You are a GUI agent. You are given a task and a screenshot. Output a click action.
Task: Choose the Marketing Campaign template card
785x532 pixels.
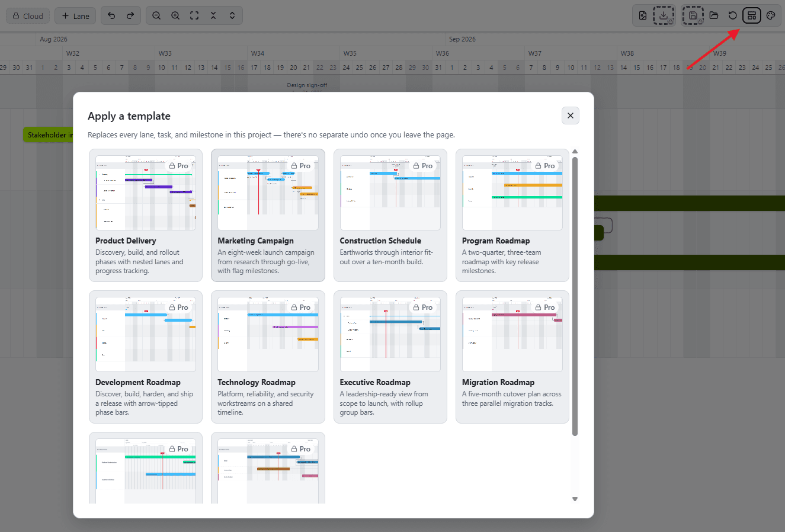(268, 215)
